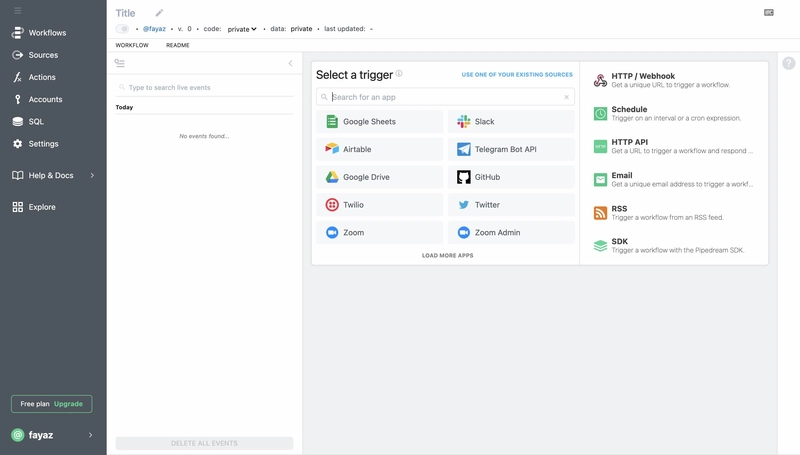The height and width of the screenshot is (455, 800).
Task: Open the keyboard shortcuts icon
Action: [768, 13]
